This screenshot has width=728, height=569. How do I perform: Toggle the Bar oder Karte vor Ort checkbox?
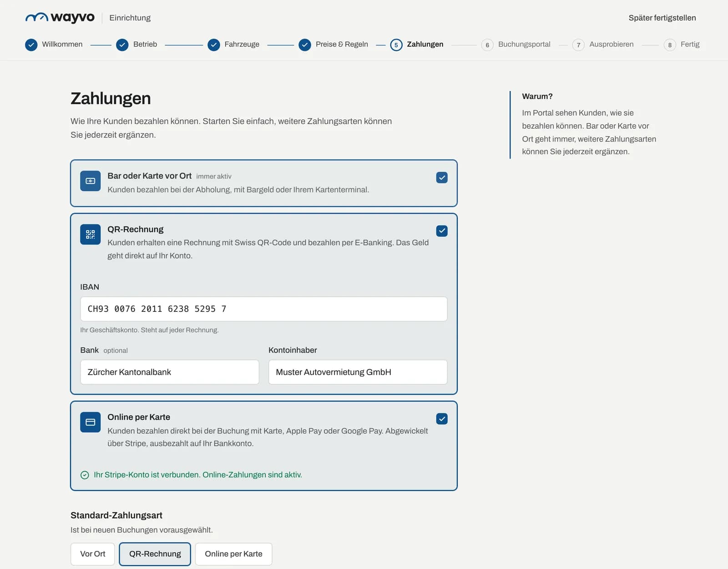click(x=442, y=178)
